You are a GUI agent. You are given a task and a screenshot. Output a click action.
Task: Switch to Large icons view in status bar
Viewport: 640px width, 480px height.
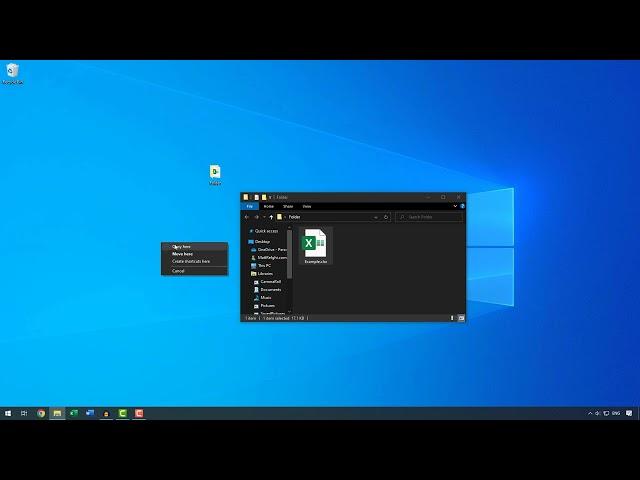click(461, 318)
